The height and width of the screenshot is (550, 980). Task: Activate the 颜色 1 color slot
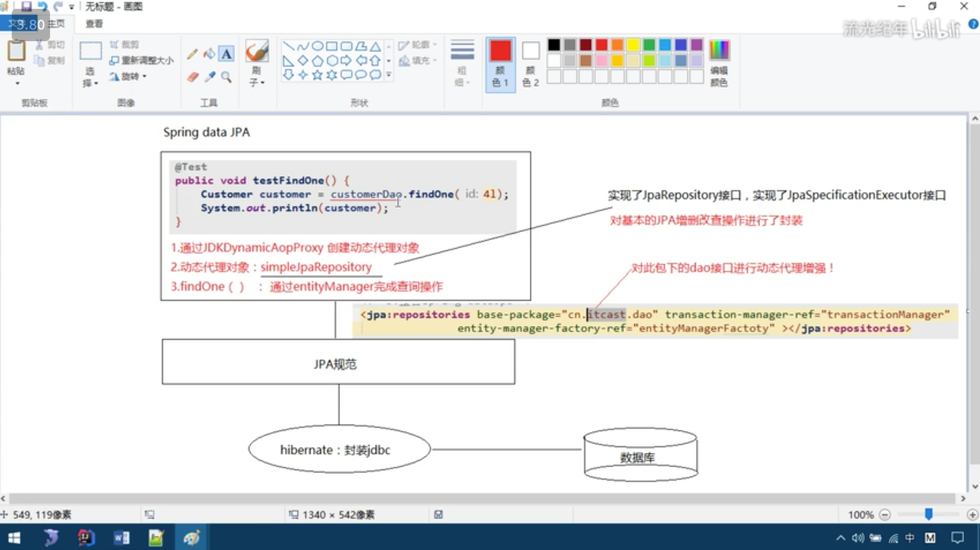tap(500, 64)
